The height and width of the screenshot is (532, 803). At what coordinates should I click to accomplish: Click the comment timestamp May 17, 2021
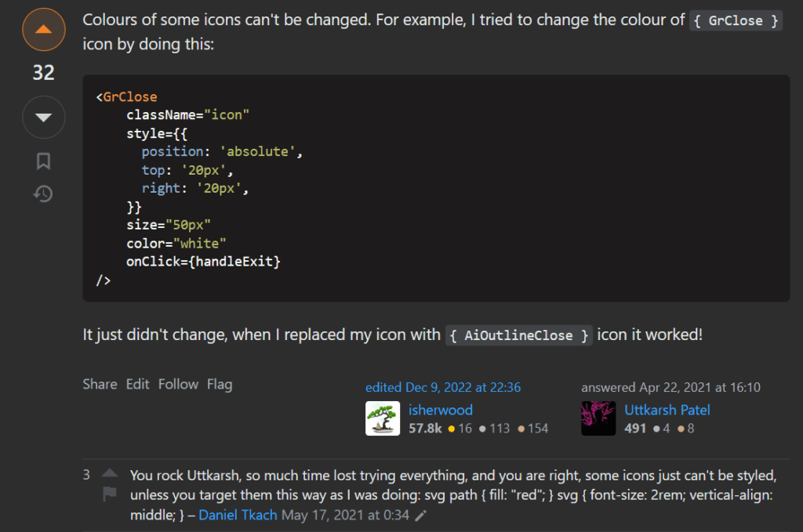point(346,516)
